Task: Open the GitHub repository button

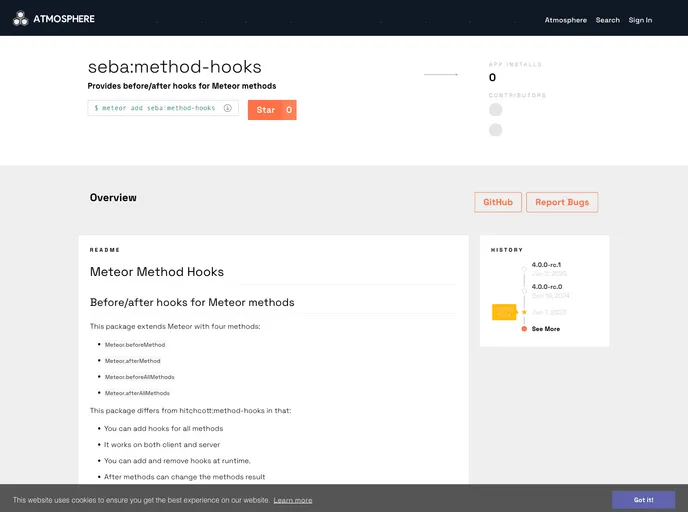Action: click(x=498, y=202)
